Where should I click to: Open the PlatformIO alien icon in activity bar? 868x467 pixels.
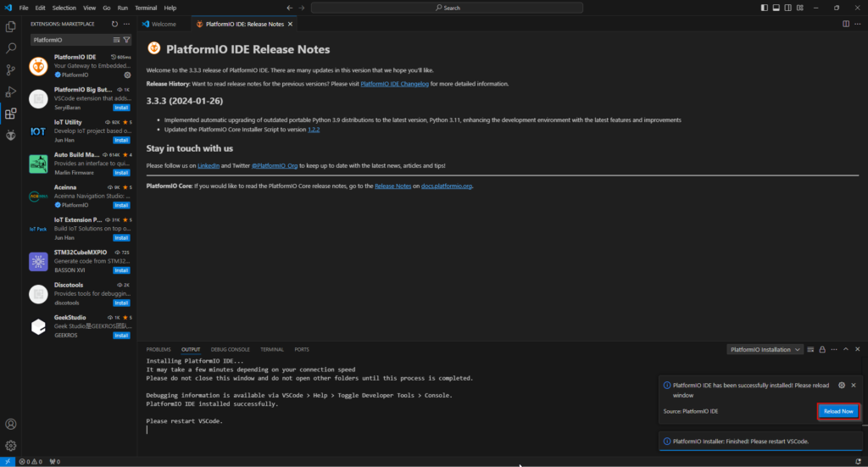[10, 135]
